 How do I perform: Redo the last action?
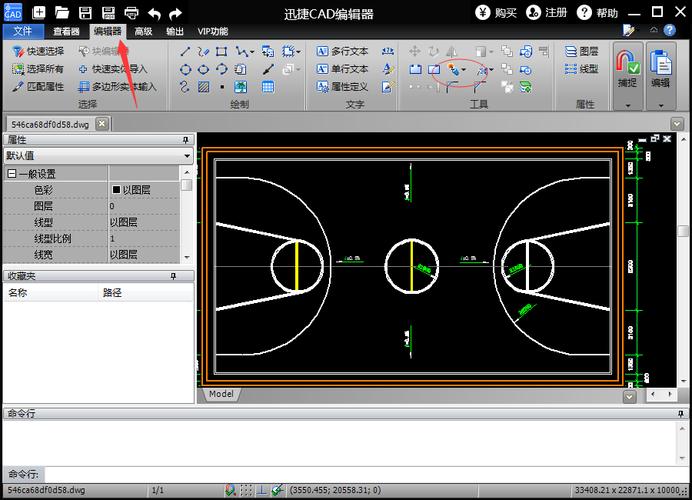pos(176,13)
